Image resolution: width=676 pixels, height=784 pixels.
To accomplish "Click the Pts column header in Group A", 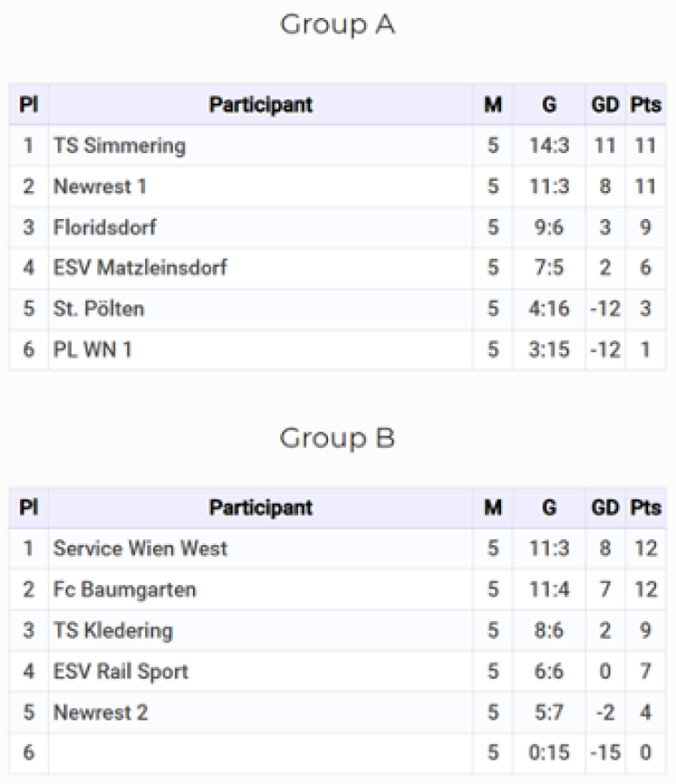I will (645, 105).
